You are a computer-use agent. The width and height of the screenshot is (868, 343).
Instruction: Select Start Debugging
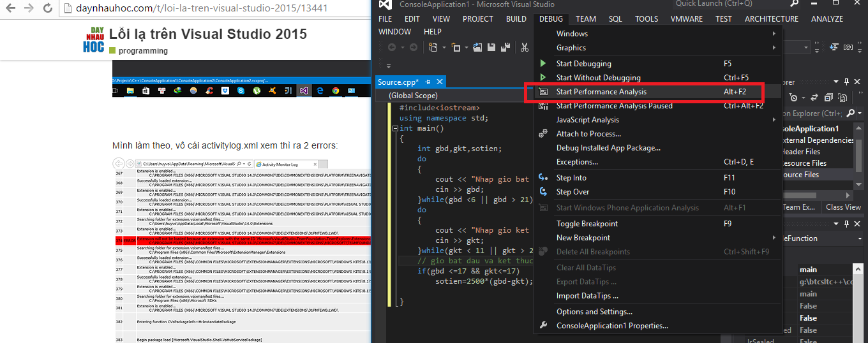[657, 63]
